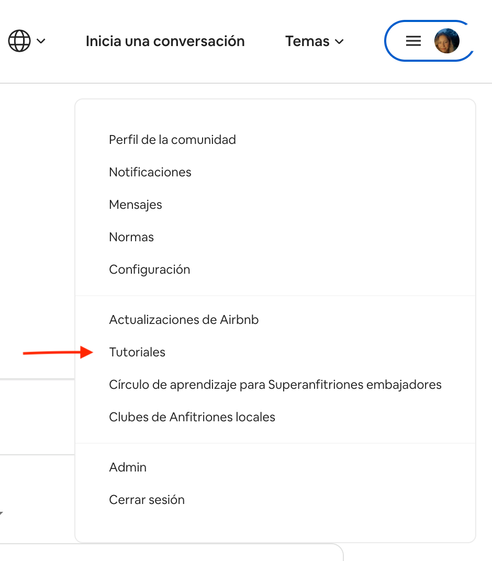Open the Normas page
The width and height of the screenshot is (492, 561).
click(131, 237)
